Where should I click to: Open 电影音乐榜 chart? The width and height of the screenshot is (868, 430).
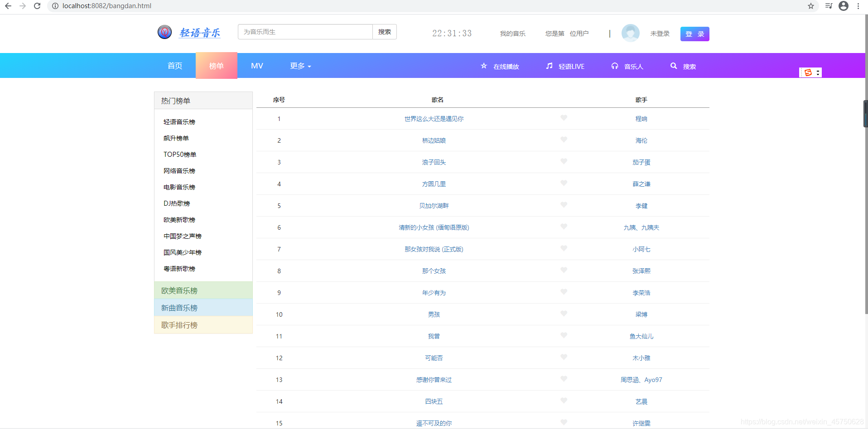coord(179,187)
